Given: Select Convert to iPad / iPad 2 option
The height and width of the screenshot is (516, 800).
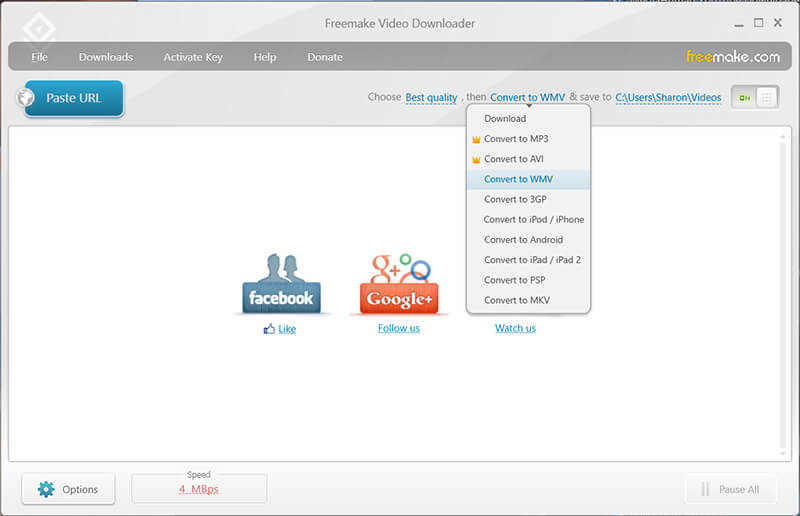Looking at the screenshot, I should (x=528, y=260).
